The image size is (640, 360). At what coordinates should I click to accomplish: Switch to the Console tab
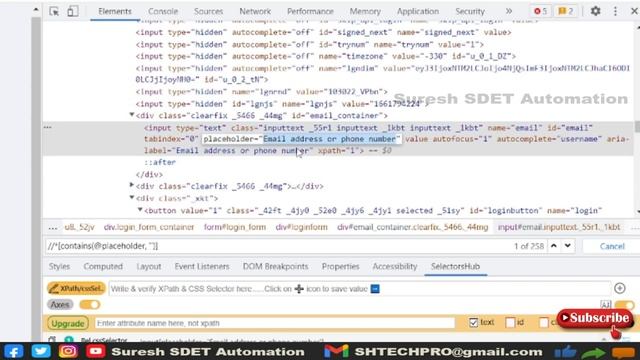click(163, 11)
